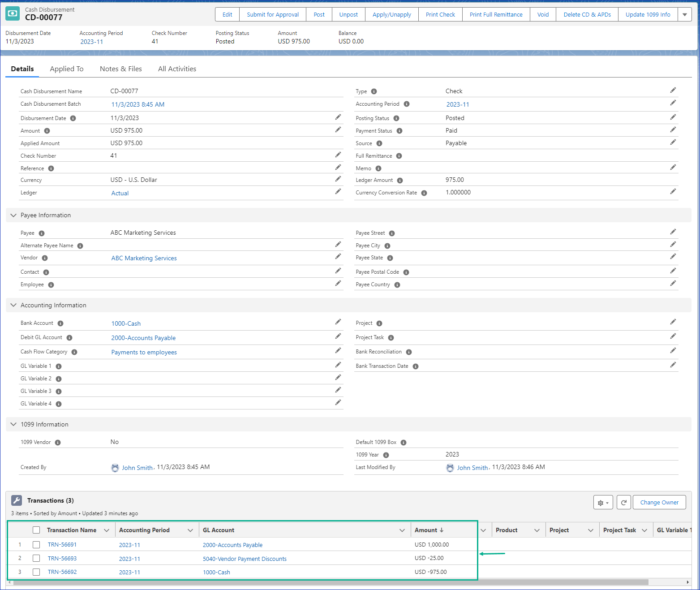Show info tooltip for Debit GL Account

click(69, 338)
